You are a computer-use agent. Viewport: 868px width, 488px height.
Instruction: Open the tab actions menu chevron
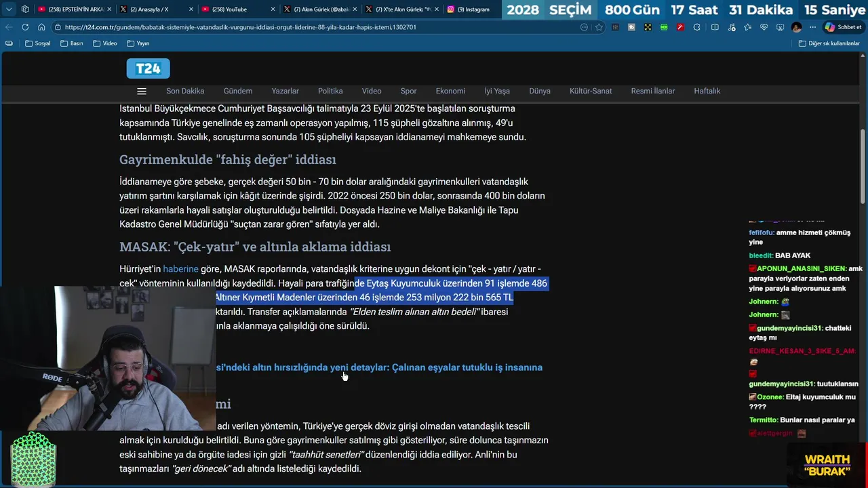tap(9, 9)
